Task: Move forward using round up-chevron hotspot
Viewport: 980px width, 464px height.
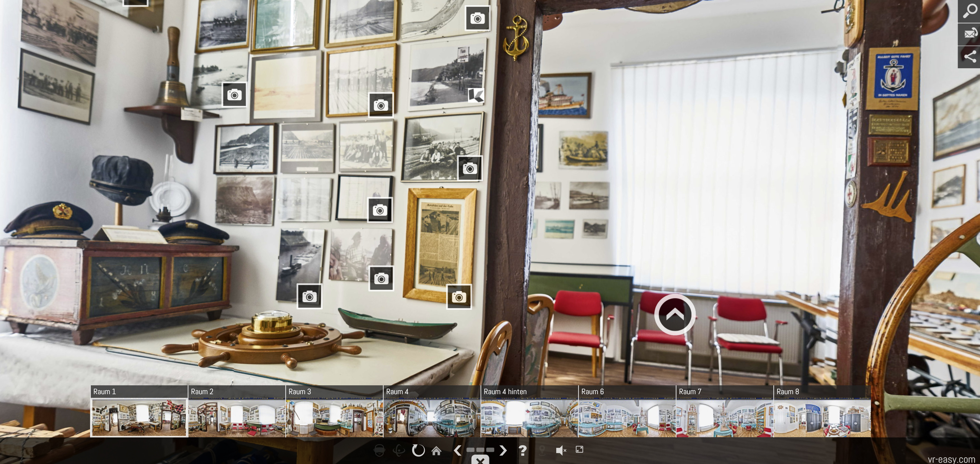Action: point(675,314)
